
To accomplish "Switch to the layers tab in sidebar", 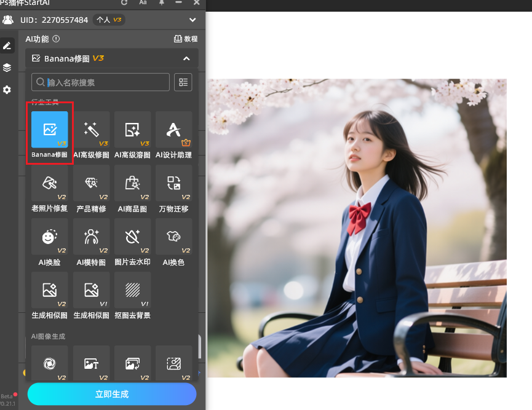I will [x=7, y=68].
